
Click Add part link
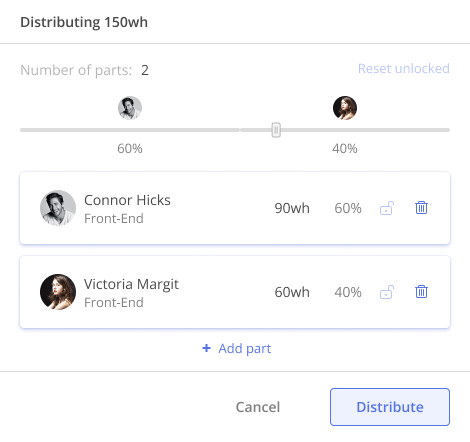point(245,348)
